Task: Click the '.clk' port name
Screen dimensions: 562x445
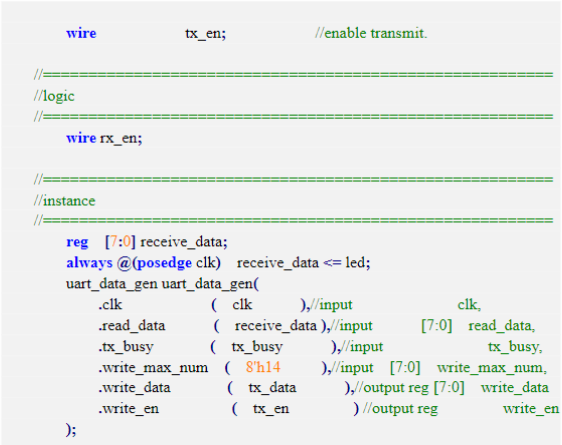Action: 110,305
